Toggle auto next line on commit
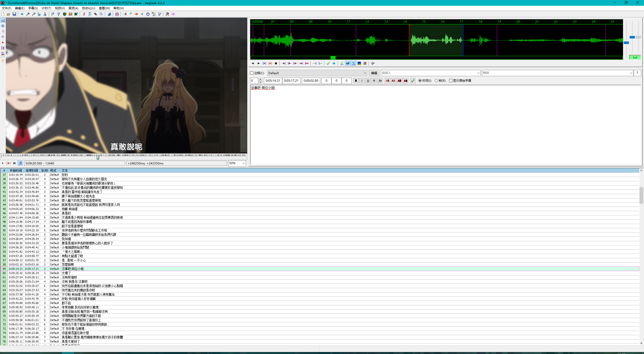This screenshot has height=354, width=644. [348, 63]
